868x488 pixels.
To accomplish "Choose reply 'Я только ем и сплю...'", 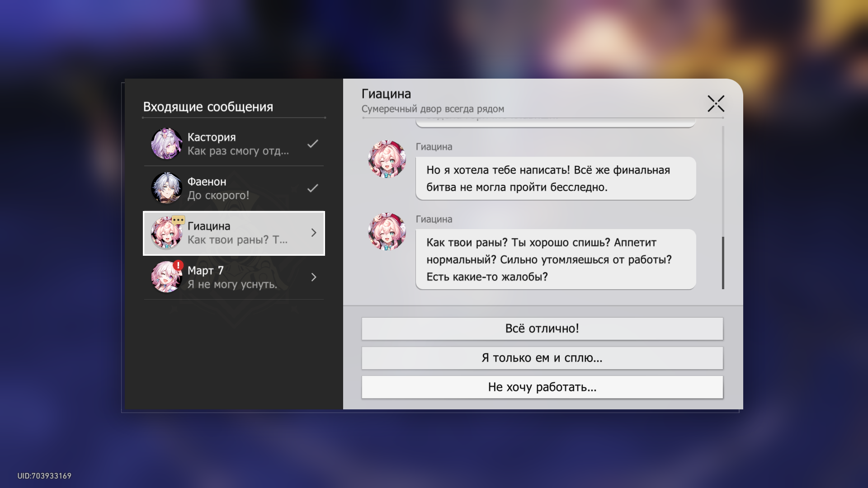I will coord(542,358).
